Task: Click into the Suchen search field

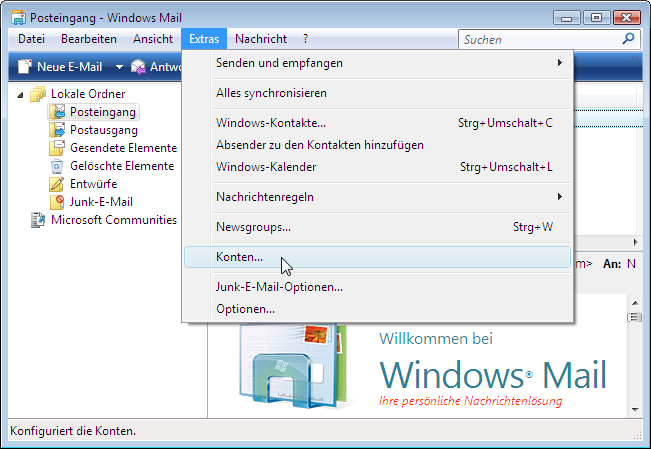Action: pyautogui.click(x=538, y=39)
